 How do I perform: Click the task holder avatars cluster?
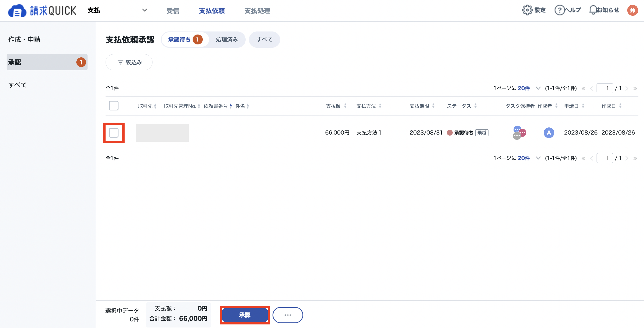coord(519,133)
